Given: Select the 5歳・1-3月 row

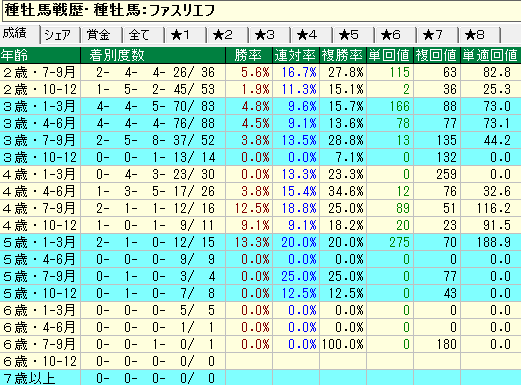Looking at the screenshot, I should coord(260,242).
